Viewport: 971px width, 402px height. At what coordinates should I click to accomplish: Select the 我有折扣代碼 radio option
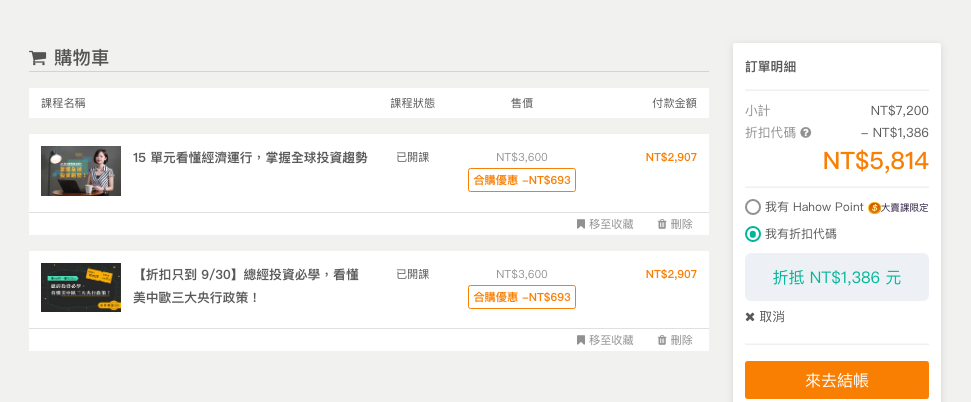[x=753, y=234]
